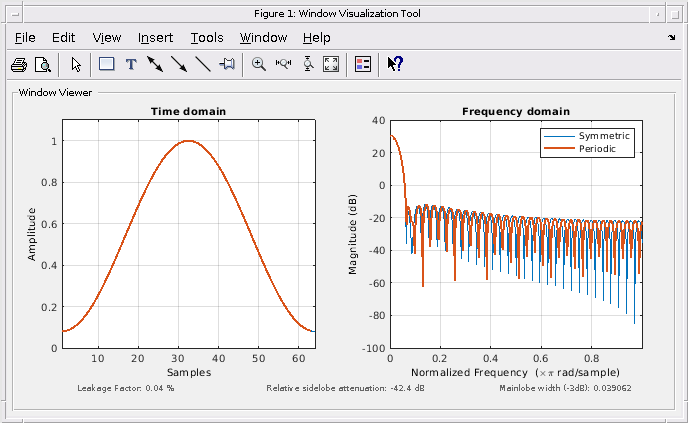Image resolution: width=688 pixels, height=423 pixels.
Task: Open Print Preview from the toolbar
Action: pyautogui.click(x=43, y=65)
